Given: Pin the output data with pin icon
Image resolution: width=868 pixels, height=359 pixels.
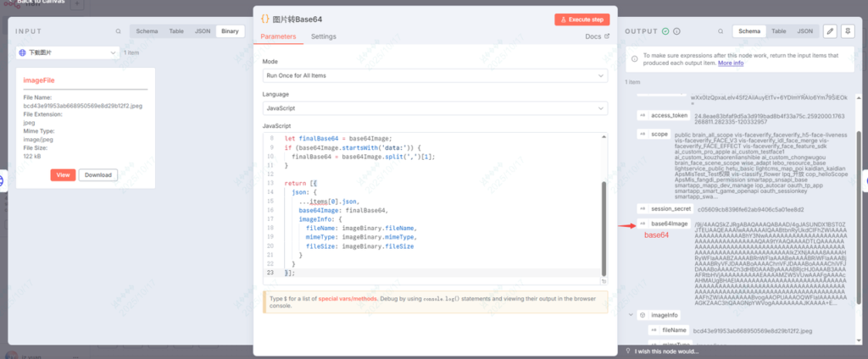Looking at the screenshot, I should (849, 31).
